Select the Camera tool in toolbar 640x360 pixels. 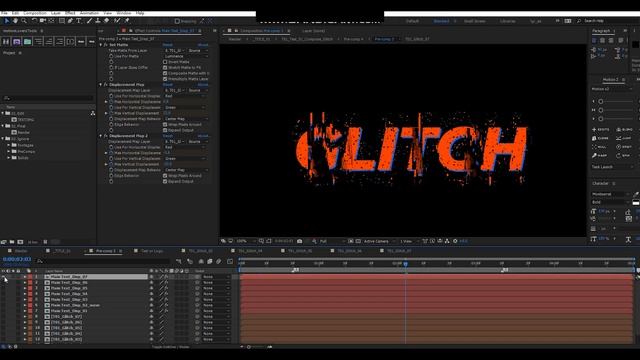tap(43, 20)
